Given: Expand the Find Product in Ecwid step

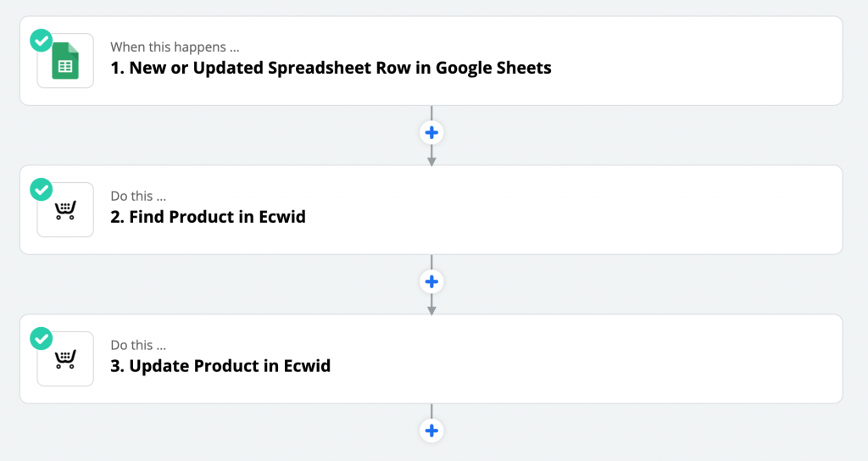Looking at the screenshot, I should pos(431,210).
